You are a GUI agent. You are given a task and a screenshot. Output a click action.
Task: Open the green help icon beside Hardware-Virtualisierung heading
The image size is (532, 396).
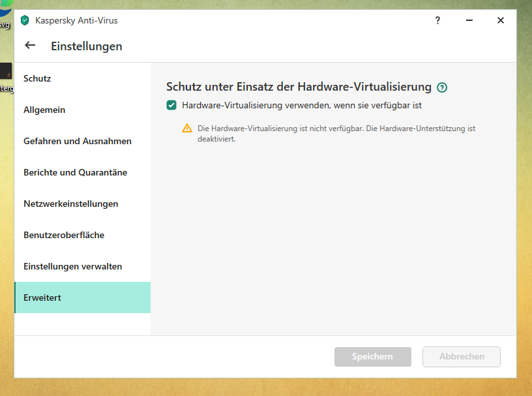pyautogui.click(x=442, y=87)
